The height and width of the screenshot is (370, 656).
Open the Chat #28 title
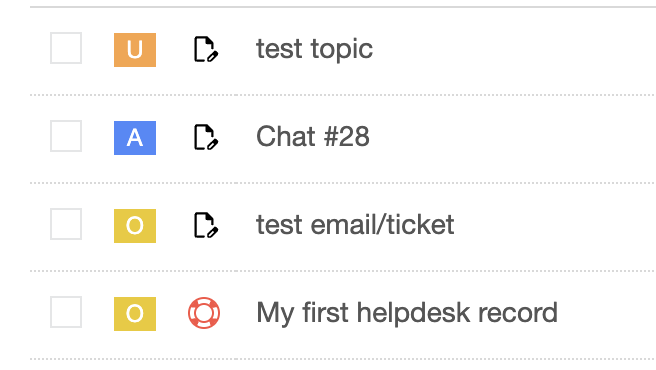tap(313, 136)
